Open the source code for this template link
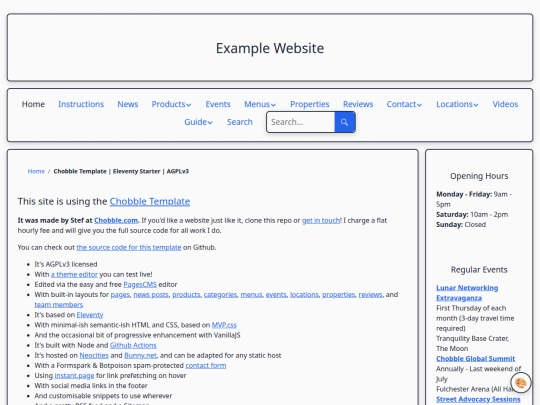Viewport: 540px width, 405px height. click(129, 247)
